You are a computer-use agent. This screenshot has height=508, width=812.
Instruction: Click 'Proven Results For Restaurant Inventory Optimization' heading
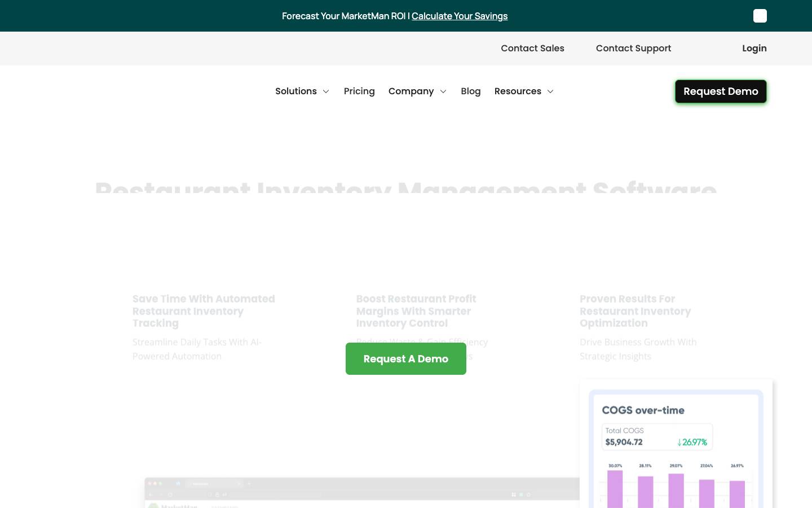636,311
